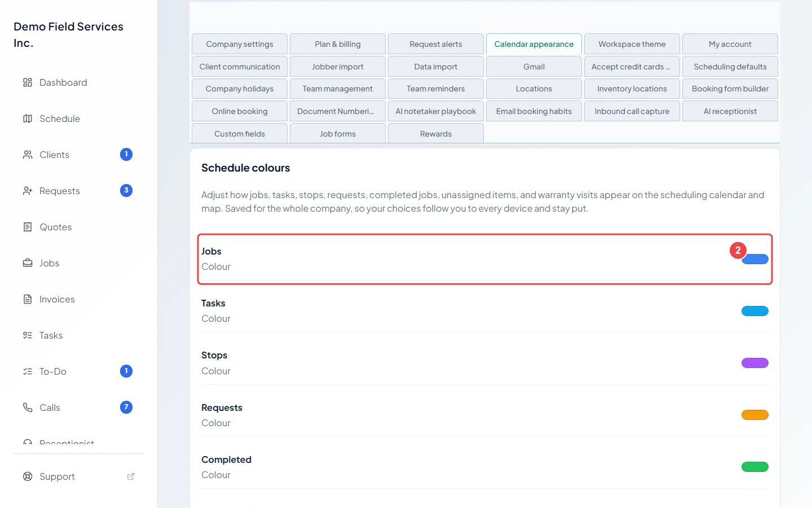Click the Dashboard grid icon

click(x=28, y=82)
